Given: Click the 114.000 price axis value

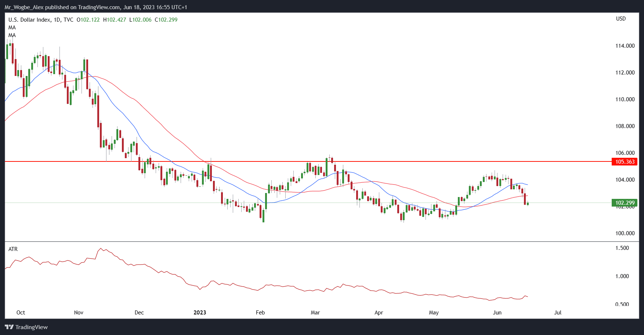Looking at the screenshot, I should point(625,46).
